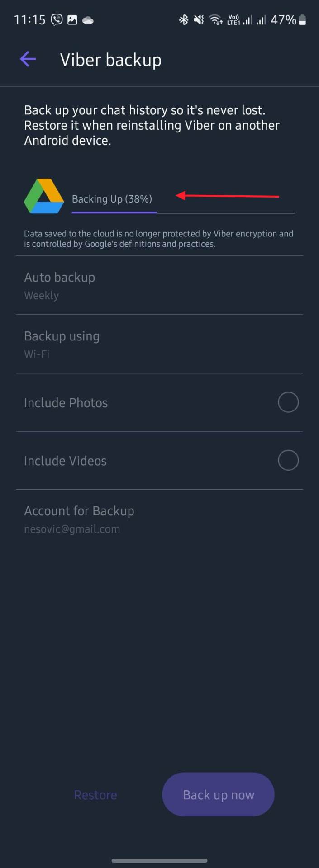The width and height of the screenshot is (319, 868).
Task: Tap the muted sound status icon
Action: 199,20
